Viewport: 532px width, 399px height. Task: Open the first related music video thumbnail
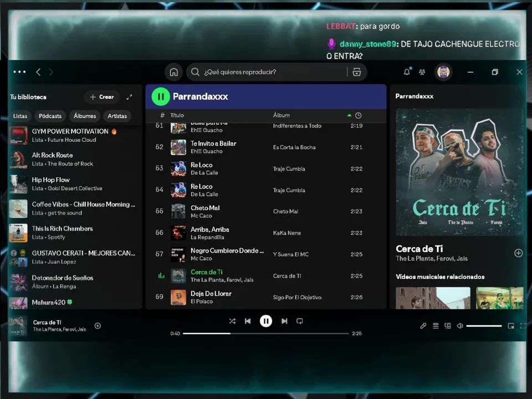coord(433,298)
